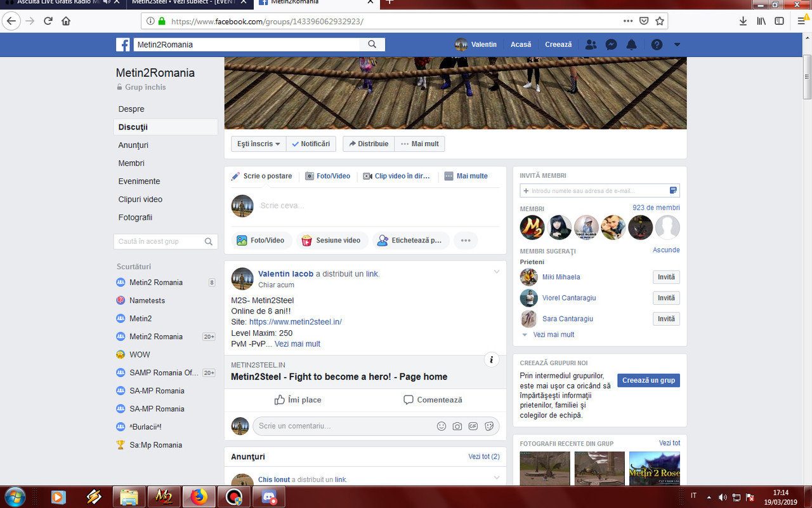The image size is (812, 508).
Task: Open Clipuri video section in sidebar
Action: pyautogui.click(x=140, y=199)
